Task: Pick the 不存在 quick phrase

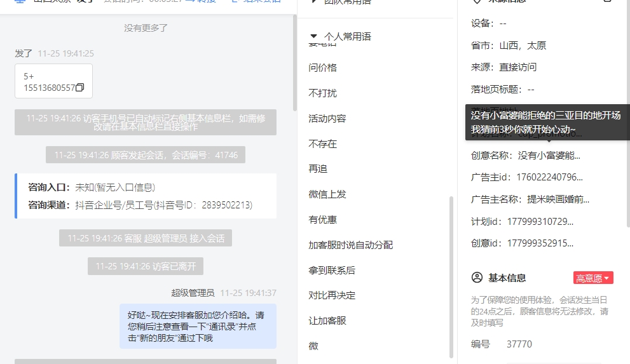Action: point(323,144)
